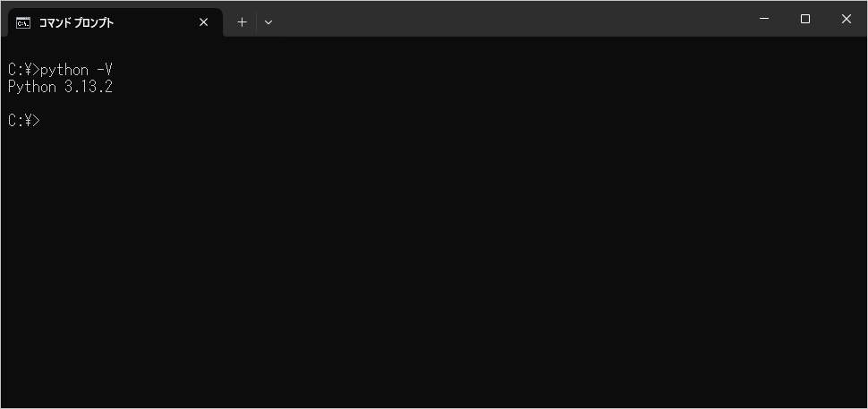
Task: Expand the new tab profile dropdown chevron
Action: tap(268, 22)
